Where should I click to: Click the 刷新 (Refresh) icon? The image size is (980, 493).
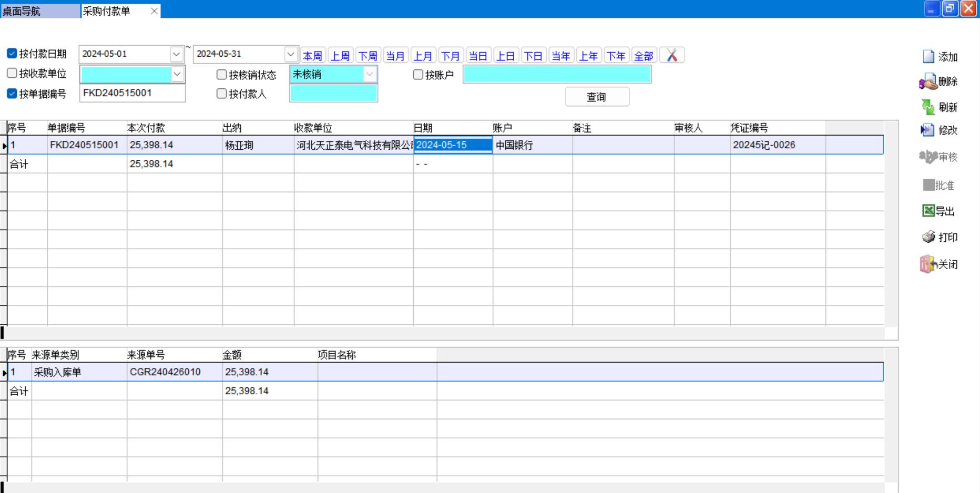point(928,107)
